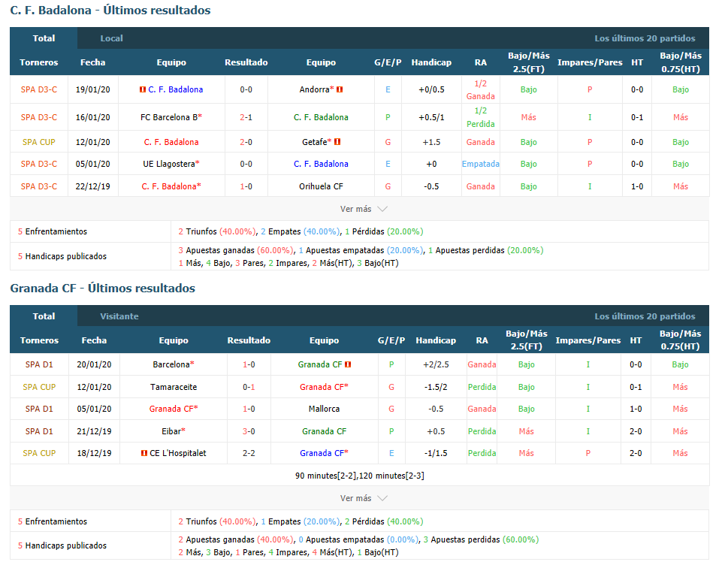This screenshot has width=728, height=565.
Task: Click Los últimos 20 partidos in Badalona header
Action: pyautogui.click(x=645, y=38)
